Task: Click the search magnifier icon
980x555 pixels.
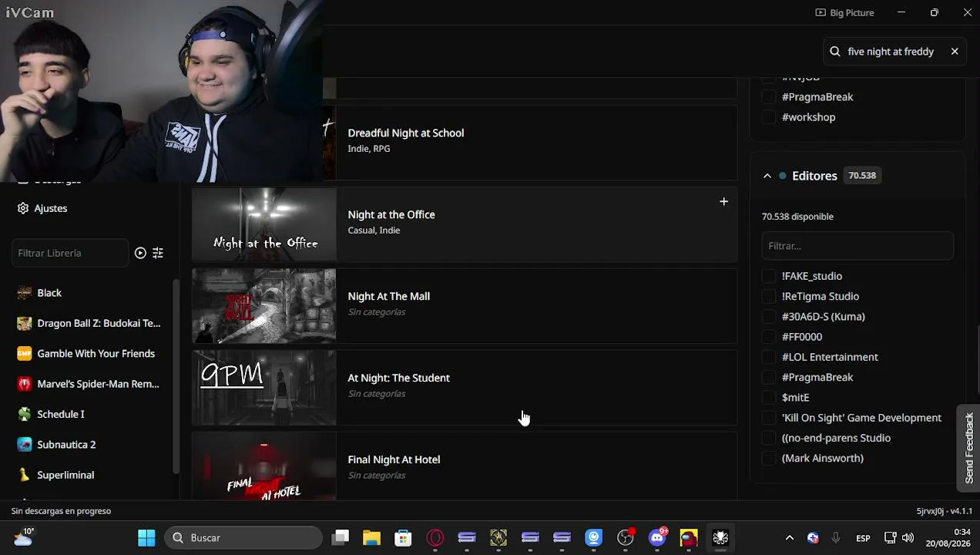Action: 835,52
